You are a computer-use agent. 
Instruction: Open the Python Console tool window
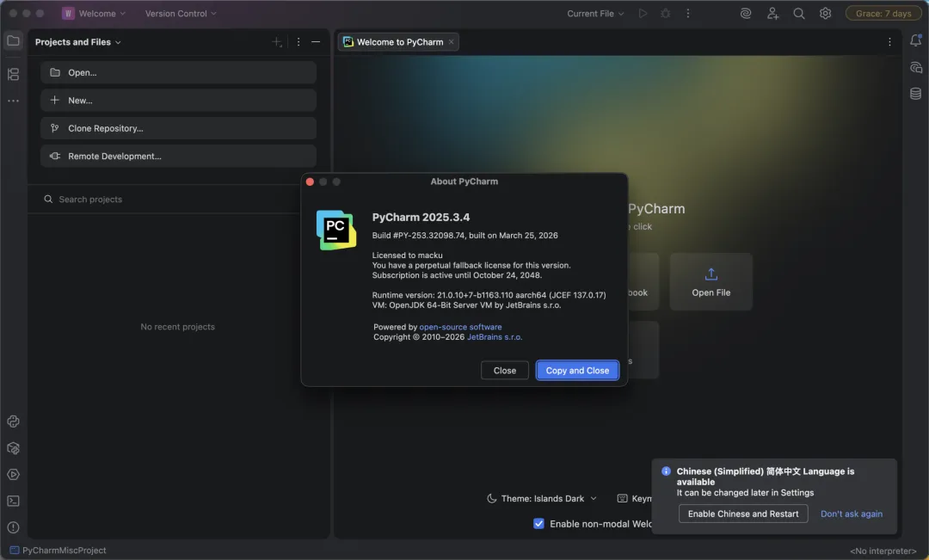coord(13,422)
